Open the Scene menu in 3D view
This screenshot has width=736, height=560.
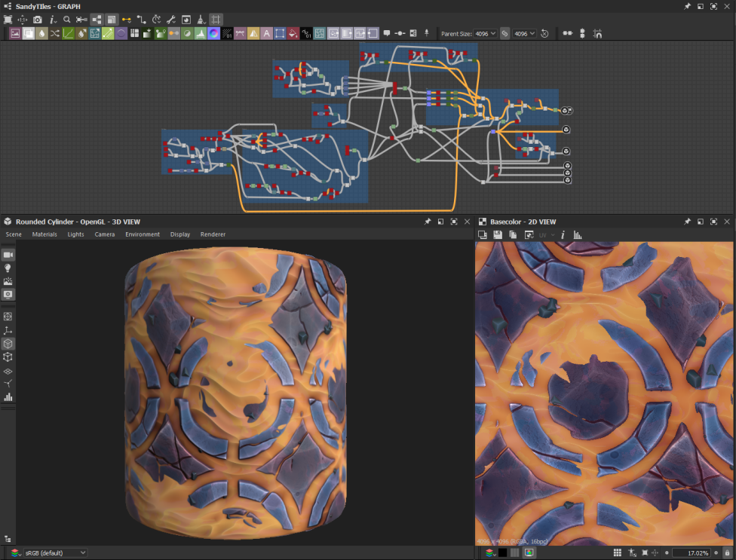(x=14, y=234)
